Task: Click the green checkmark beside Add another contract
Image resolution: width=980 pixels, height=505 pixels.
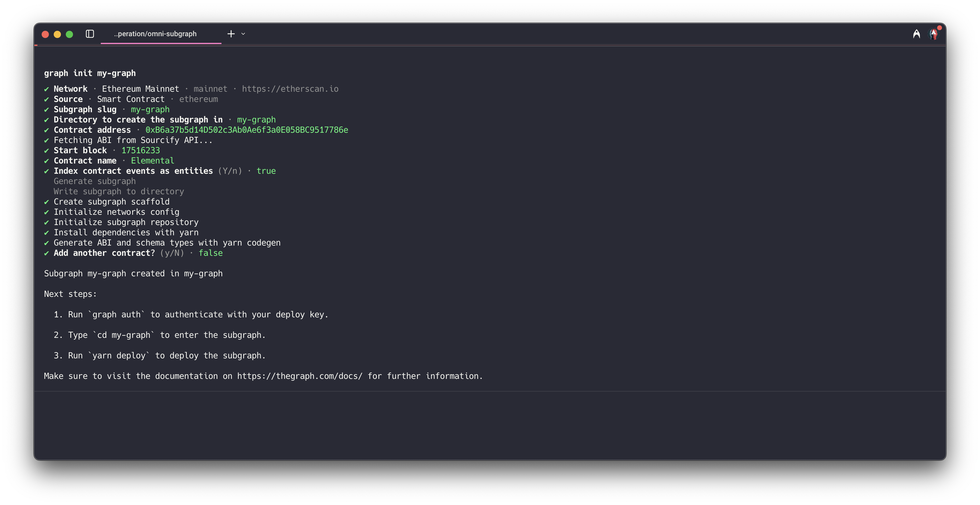Action: click(46, 253)
